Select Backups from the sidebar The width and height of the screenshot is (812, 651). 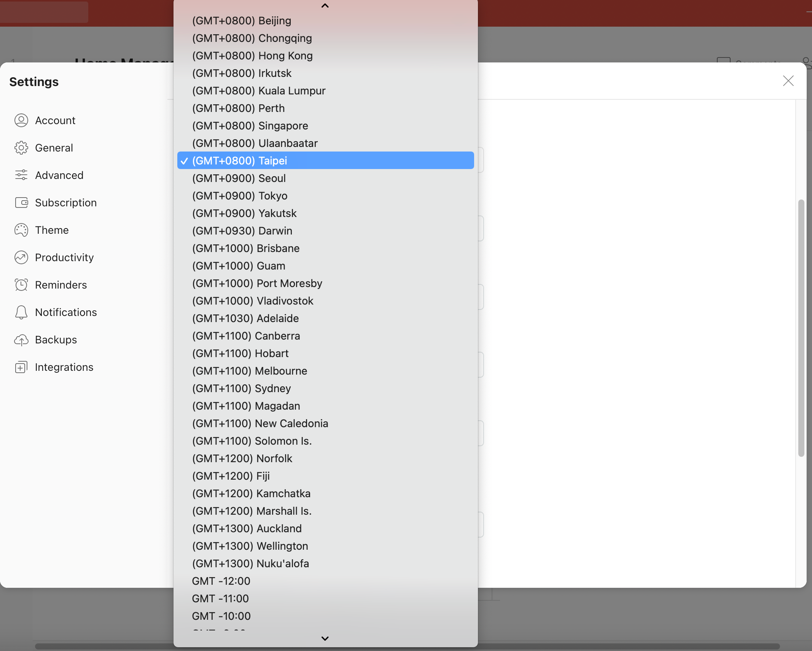click(56, 340)
